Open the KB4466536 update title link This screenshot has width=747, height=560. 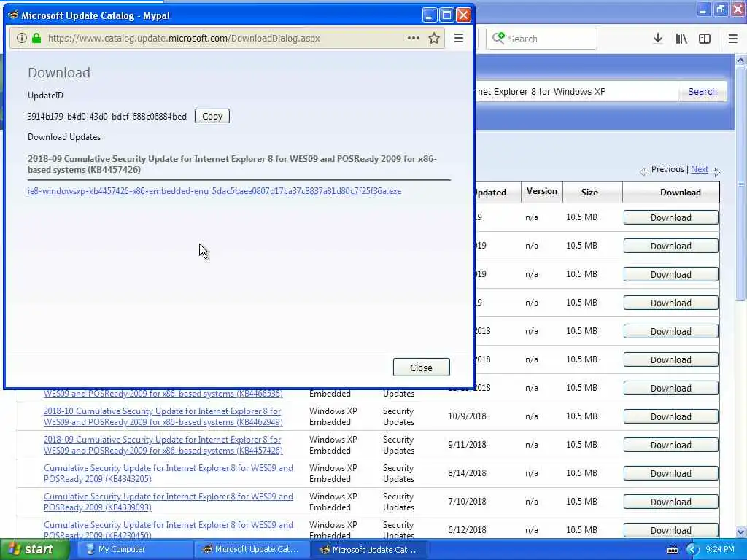(163, 394)
